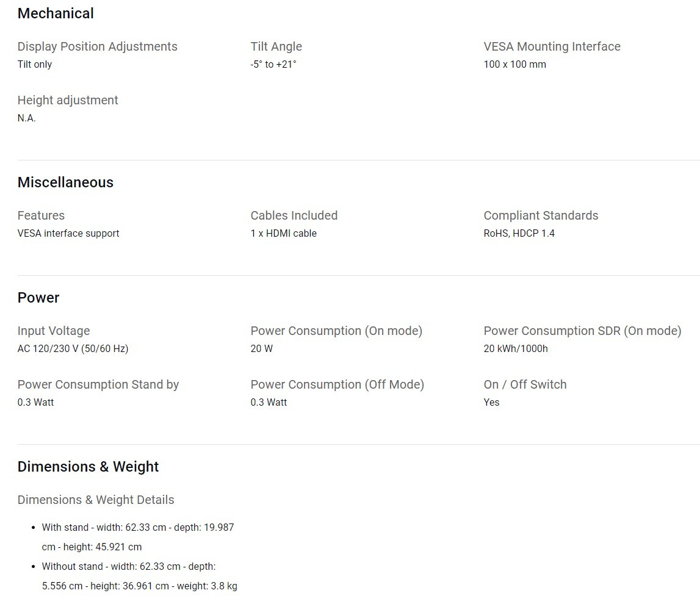Screen dimensions: 700x604
Task: Click the 20 kWh/1000h value
Action: tap(516, 348)
